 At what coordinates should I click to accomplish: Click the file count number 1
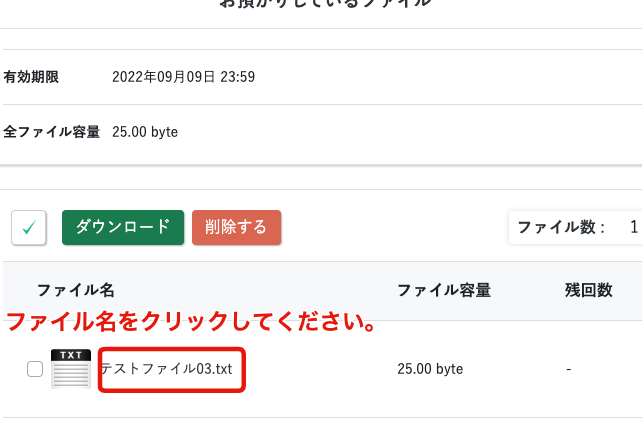pyautogui.click(x=634, y=228)
